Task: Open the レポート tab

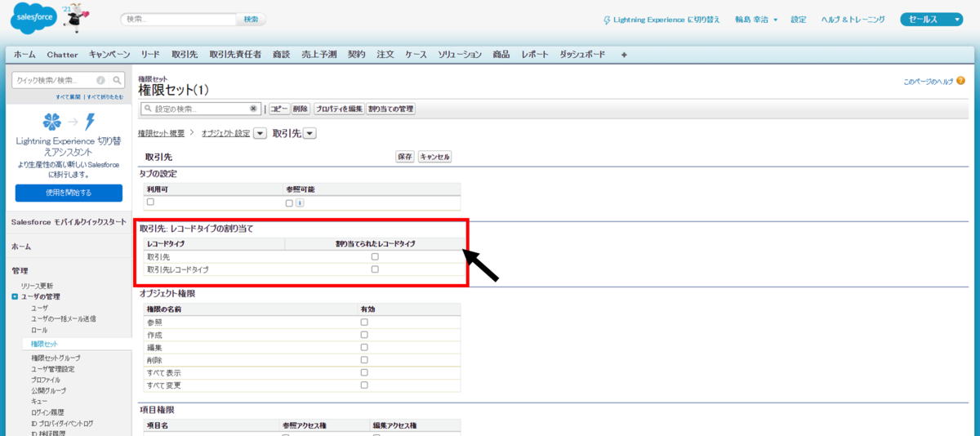Action: (x=535, y=55)
